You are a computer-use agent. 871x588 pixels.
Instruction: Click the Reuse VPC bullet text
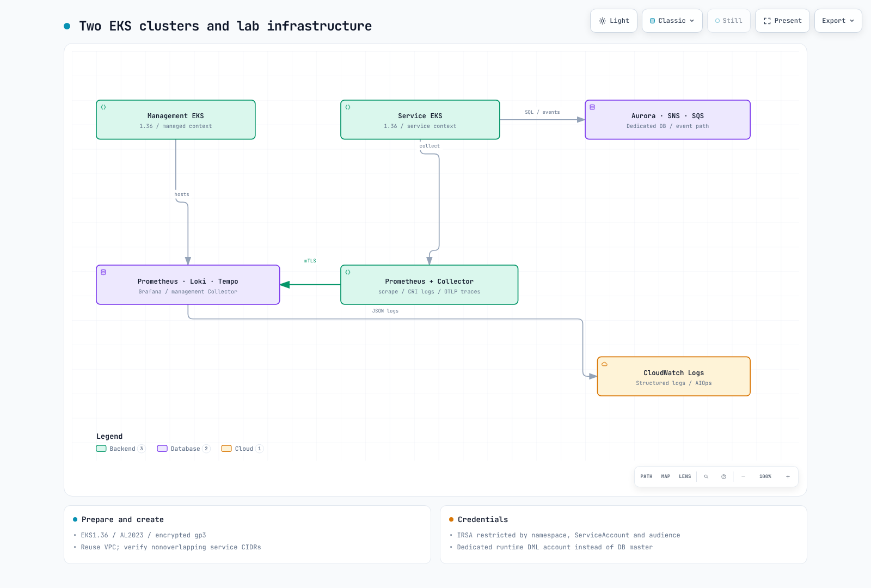171,547
